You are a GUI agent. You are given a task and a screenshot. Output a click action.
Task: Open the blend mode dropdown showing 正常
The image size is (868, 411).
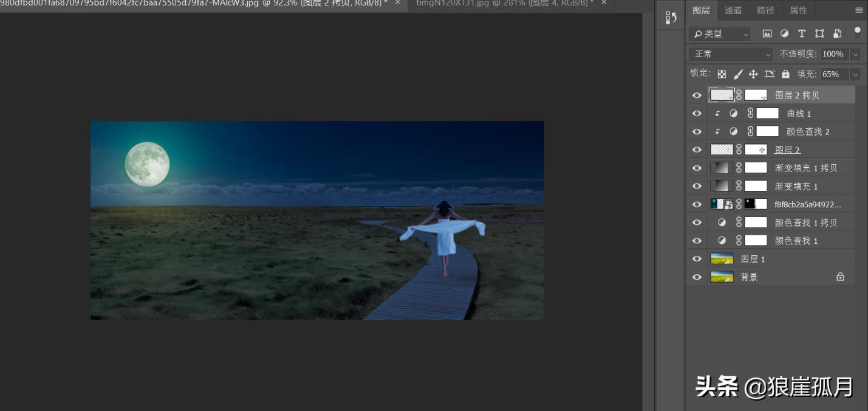729,54
